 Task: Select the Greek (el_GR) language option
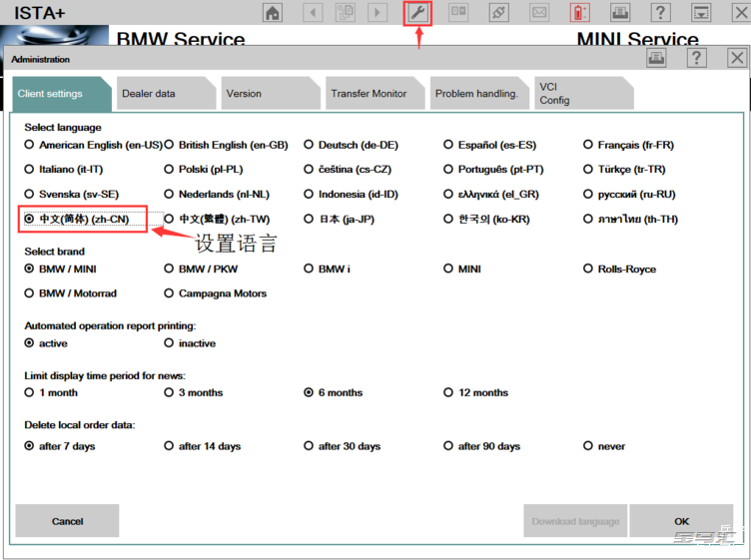pyautogui.click(x=491, y=195)
